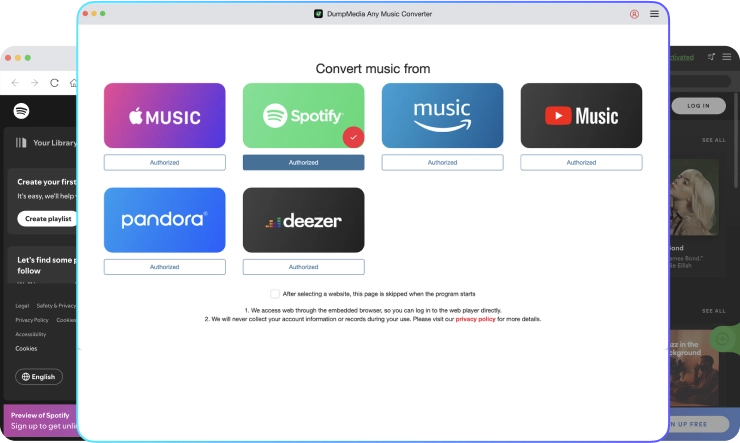Click the Preview of Spotify banner
This screenshot has height=443, width=740.
[41, 420]
